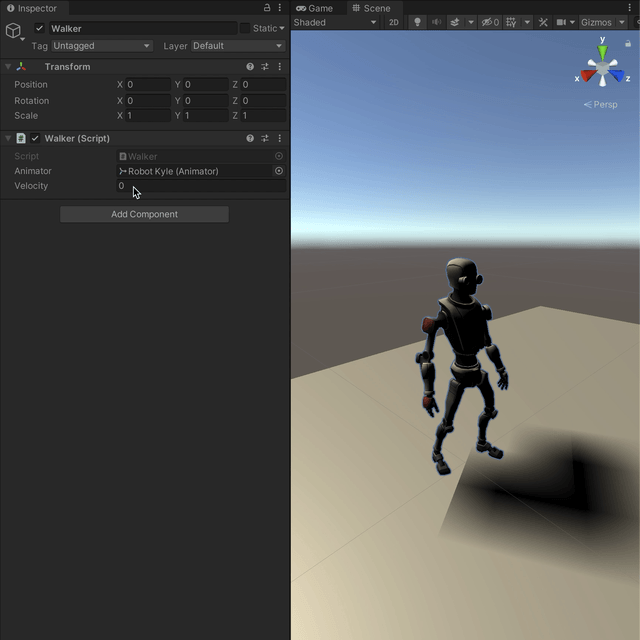Toggle 2D scene view mode

tap(393, 22)
